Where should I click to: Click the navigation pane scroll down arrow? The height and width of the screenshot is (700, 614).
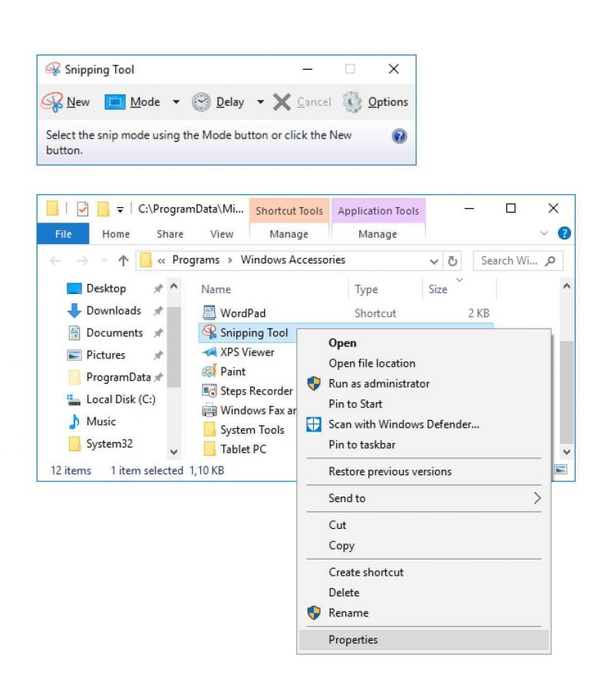(173, 452)
